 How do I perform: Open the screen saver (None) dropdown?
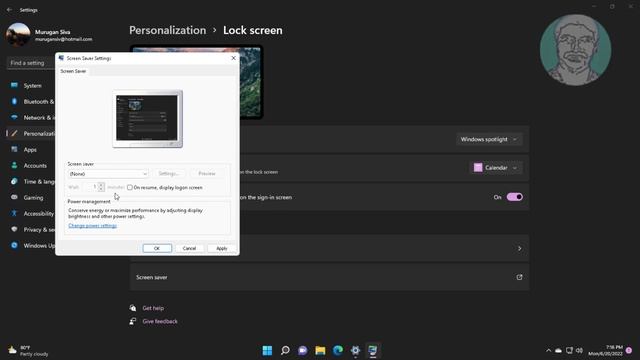point(108,174)
